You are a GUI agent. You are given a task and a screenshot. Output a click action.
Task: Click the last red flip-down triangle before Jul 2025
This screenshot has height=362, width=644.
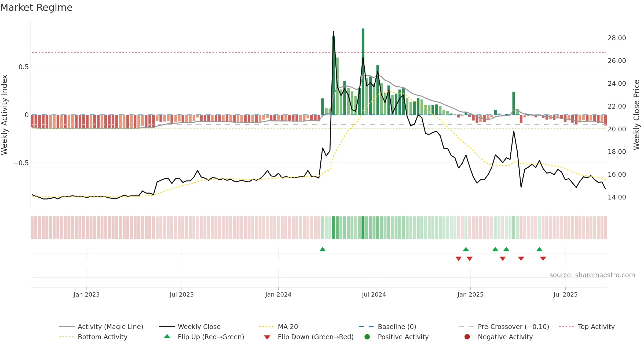(x=543, y=258)
